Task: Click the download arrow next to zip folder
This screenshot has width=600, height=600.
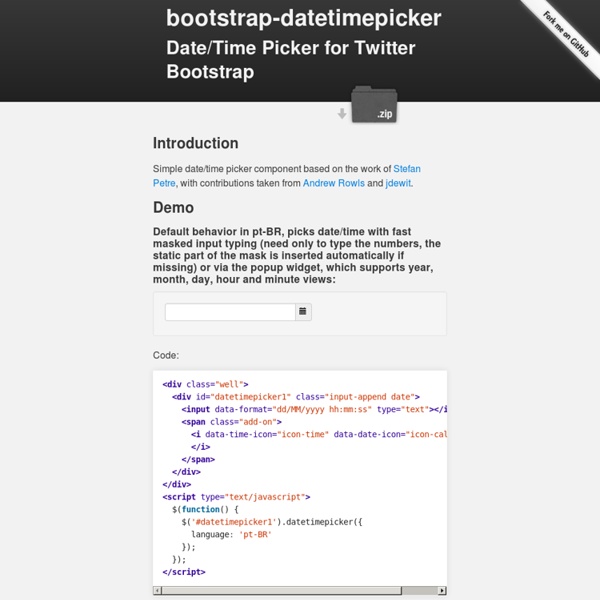Action: (342, 113)
